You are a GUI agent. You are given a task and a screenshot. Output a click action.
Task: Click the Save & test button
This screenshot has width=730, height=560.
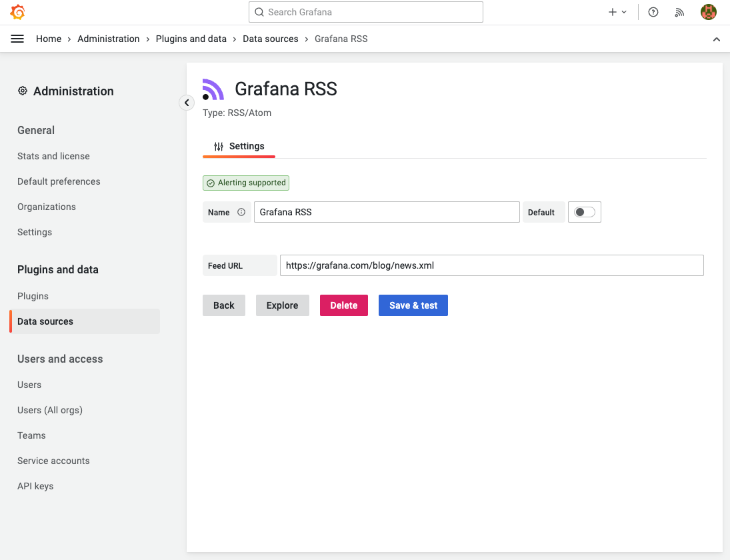413,305
